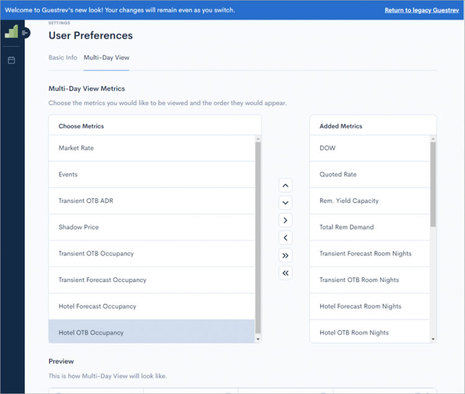This screenshot has height=394, width=465.
Task: Move selected metric up with chevron-up button
Action: point(285,186)
